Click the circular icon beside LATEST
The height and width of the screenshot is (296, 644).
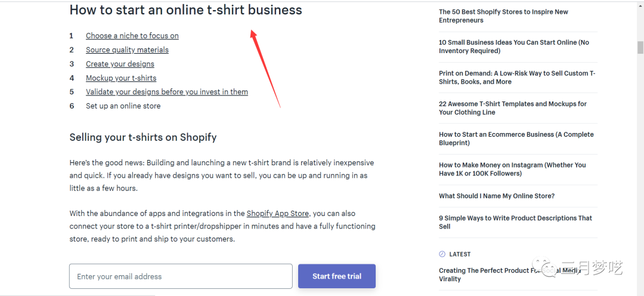(x=442, y=254)
